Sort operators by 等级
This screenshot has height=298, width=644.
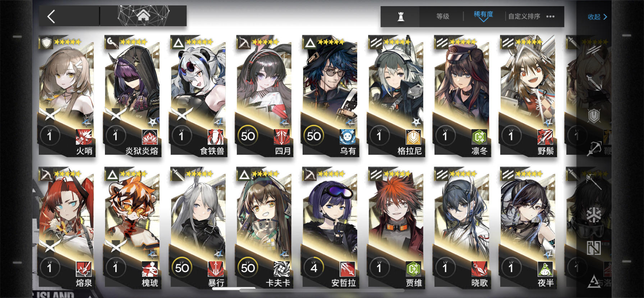pyautogui.click(x=443, y=16)
